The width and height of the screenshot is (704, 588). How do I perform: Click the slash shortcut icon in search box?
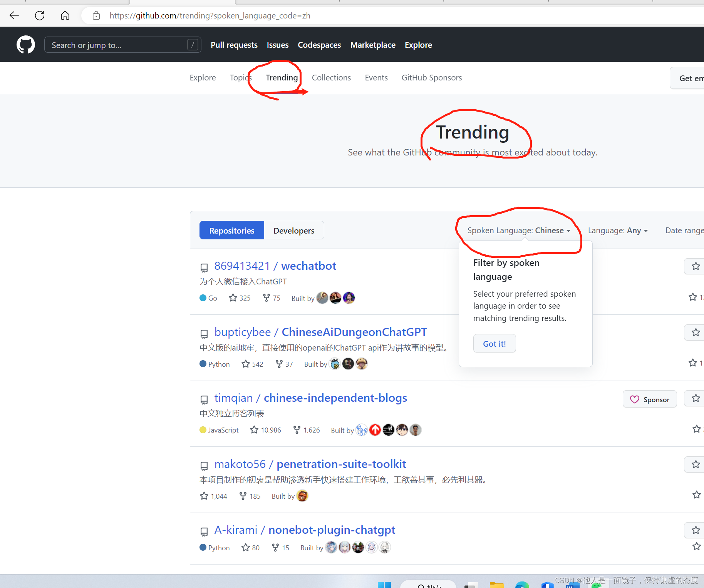193,45
